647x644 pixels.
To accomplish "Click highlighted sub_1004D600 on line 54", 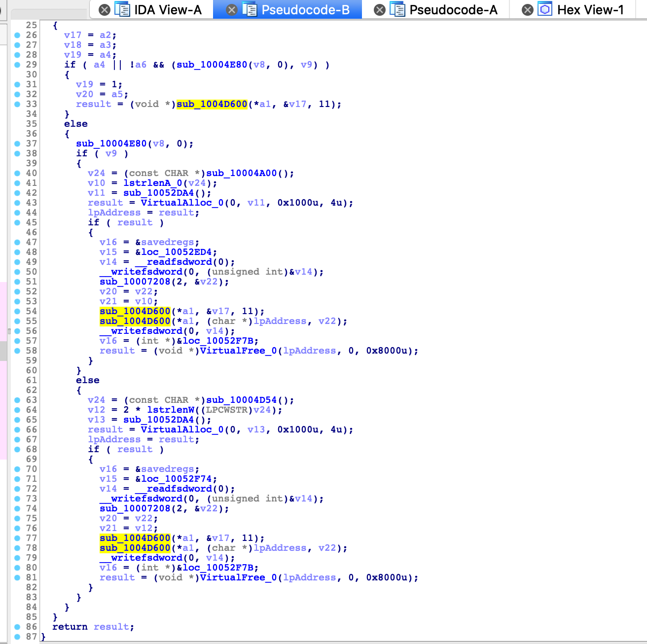I will 135,311.
